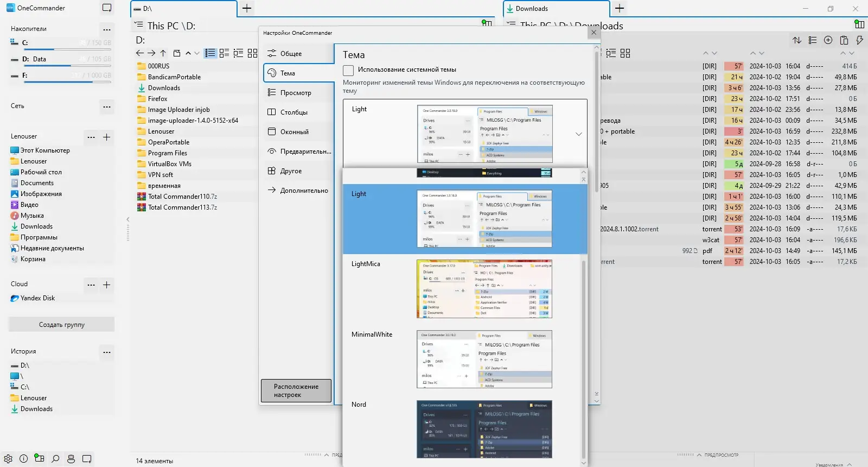This screenshot has width=868, height=467.
Task: Add item to Cloud group with plus
Action: [x=107, y=285]
